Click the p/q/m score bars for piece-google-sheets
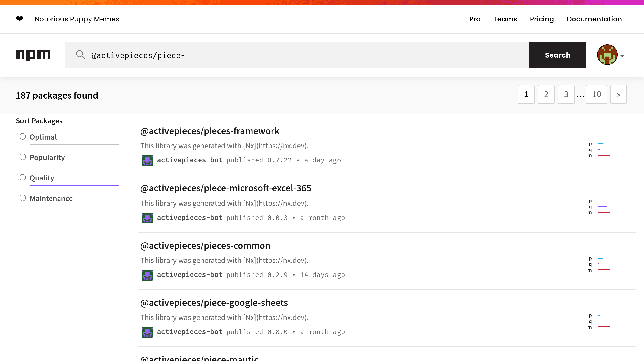 click(599, 321)
